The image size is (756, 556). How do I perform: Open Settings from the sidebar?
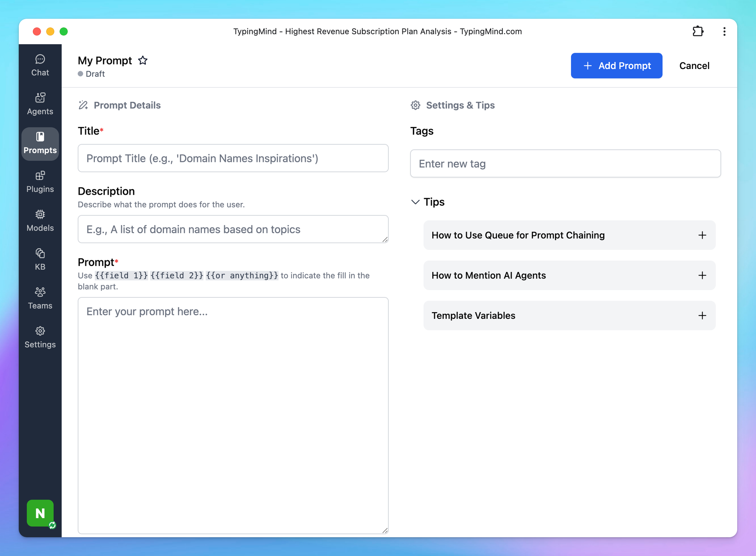click(x=40, y=337)
